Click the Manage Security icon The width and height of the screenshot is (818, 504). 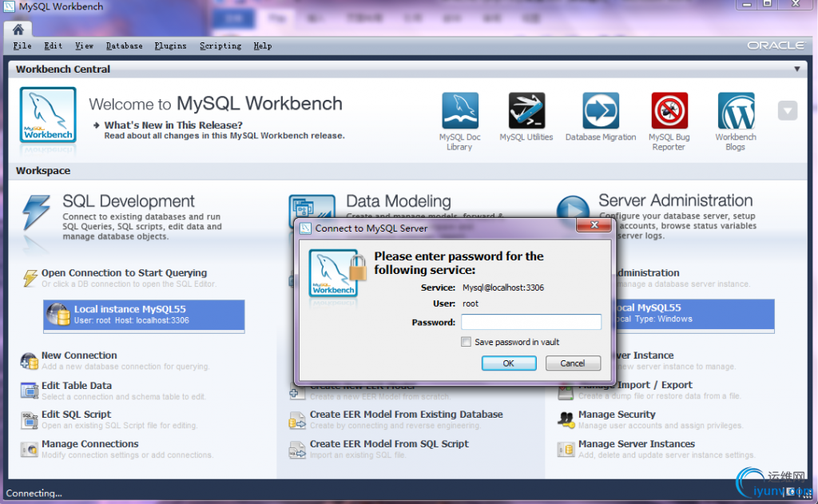[x=566, y=419]
